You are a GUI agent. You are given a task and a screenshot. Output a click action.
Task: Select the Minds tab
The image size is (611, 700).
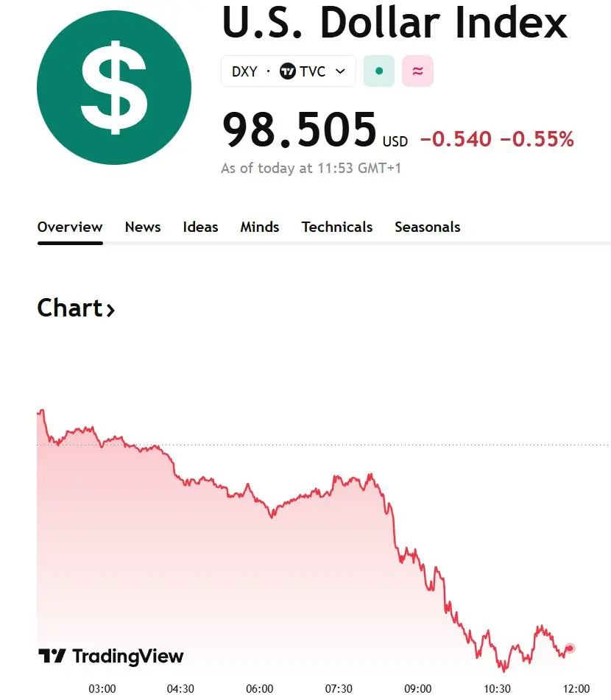[259, 227]
